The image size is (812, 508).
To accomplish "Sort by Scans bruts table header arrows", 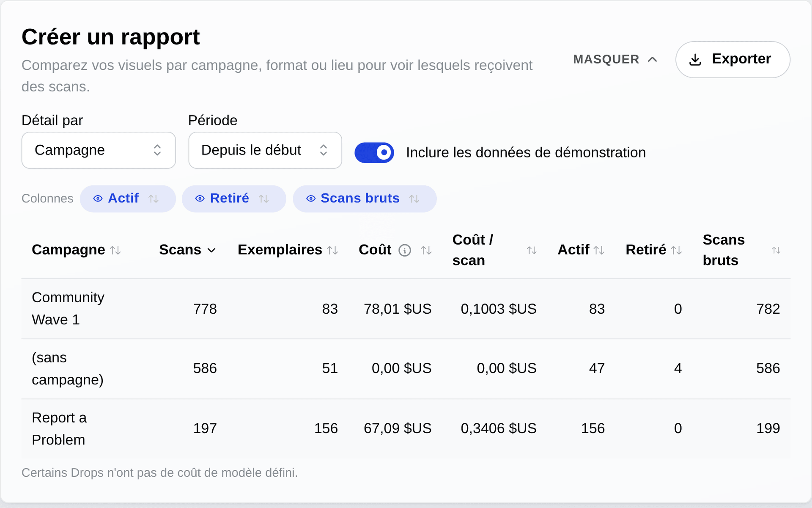I will click(x=776, y=251).
